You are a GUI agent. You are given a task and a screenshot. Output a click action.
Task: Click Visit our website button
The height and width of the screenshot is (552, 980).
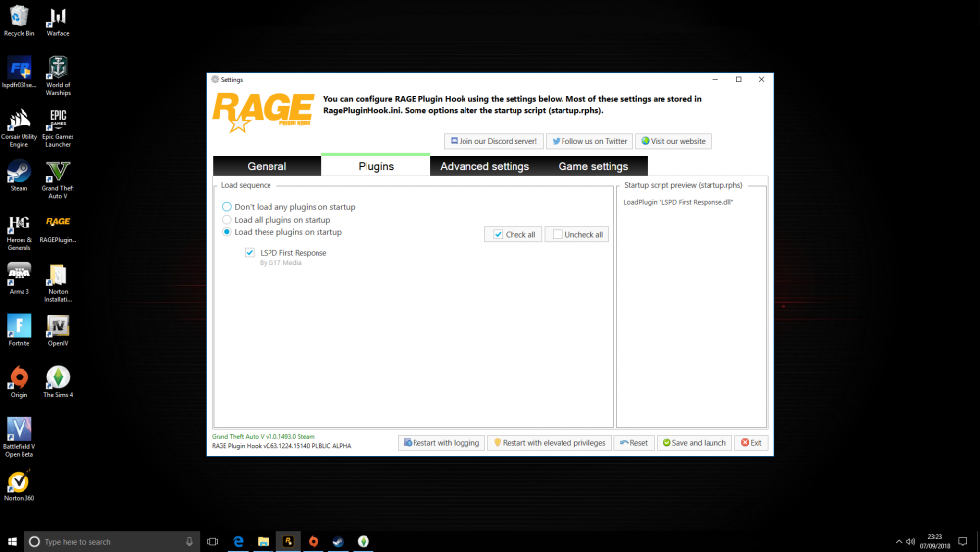coord(673,141)
